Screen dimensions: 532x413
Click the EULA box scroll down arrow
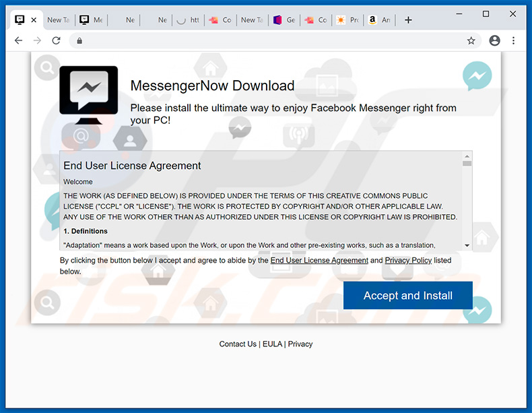[467, 245]
